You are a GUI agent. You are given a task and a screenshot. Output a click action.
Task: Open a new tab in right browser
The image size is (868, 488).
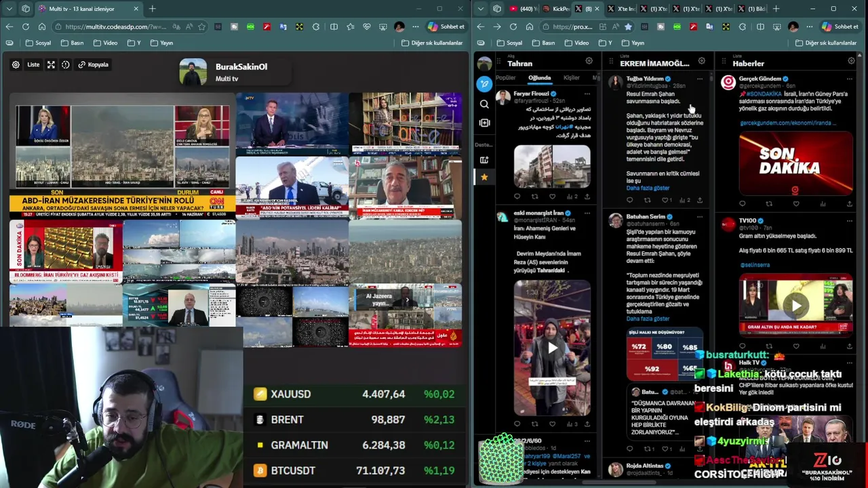tap(776, 9)
